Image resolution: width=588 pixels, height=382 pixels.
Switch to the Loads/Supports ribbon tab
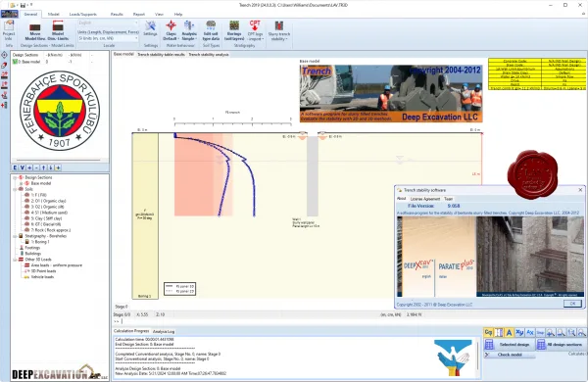coord(83,15)
